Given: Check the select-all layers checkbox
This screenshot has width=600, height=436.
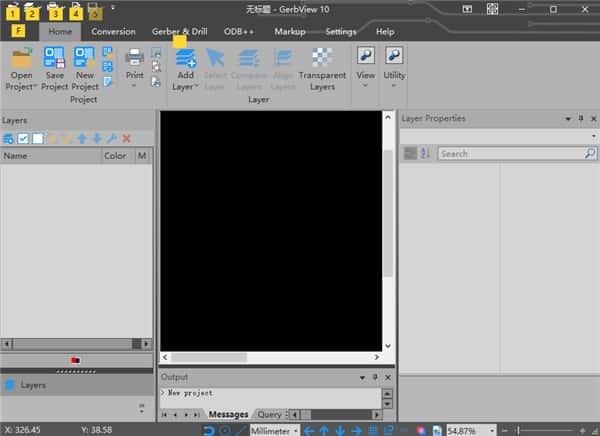Looking at the screenshot, I should pyautogui.click(x=23, y=138).
